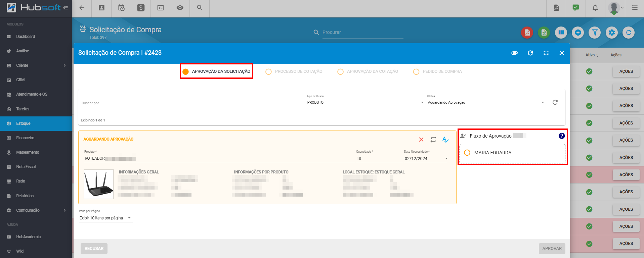Viewport: 644px width, 258px height.
Task: Click the eye view toolbar icon
Action: (x=180, y=8)
